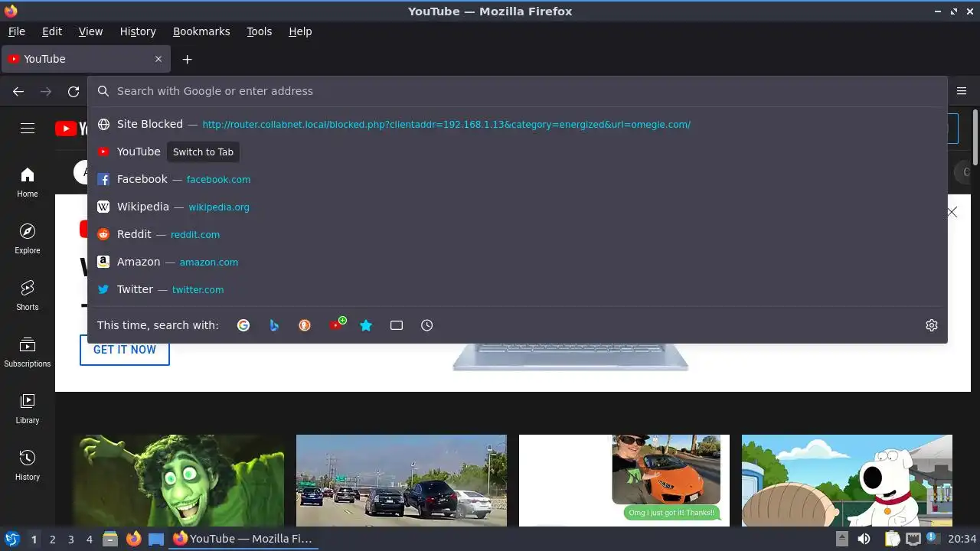This screenshot has height=551, width=980.
Task: Click the Switch to Tab button for YouTube
Action: click(x=203, y=152)
